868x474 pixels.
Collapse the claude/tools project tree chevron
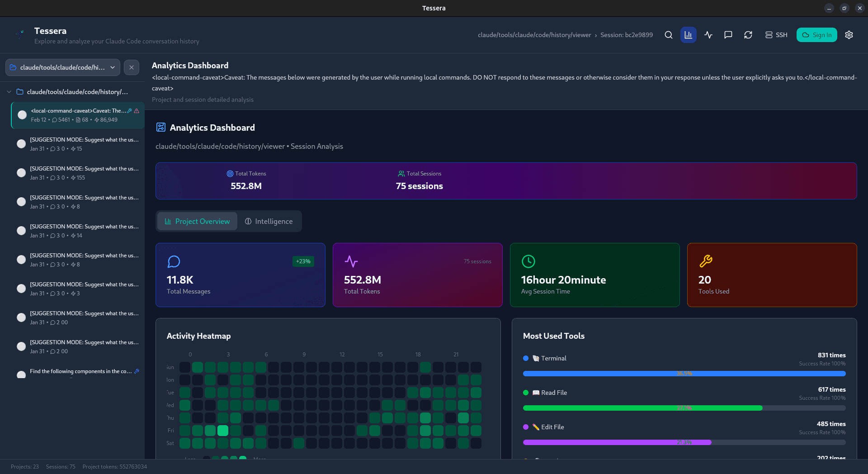(9, 92)
